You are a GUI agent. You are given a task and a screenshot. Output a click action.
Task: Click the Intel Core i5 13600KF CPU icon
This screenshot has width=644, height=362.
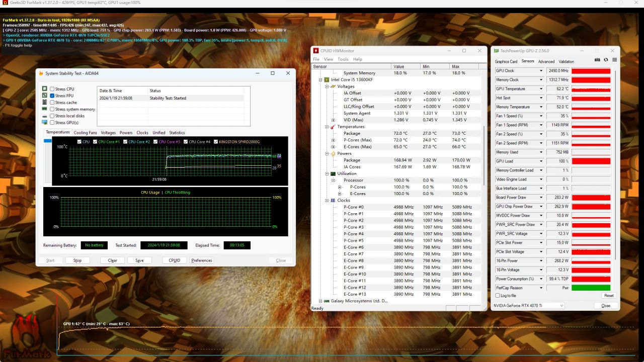pos(327,80)
